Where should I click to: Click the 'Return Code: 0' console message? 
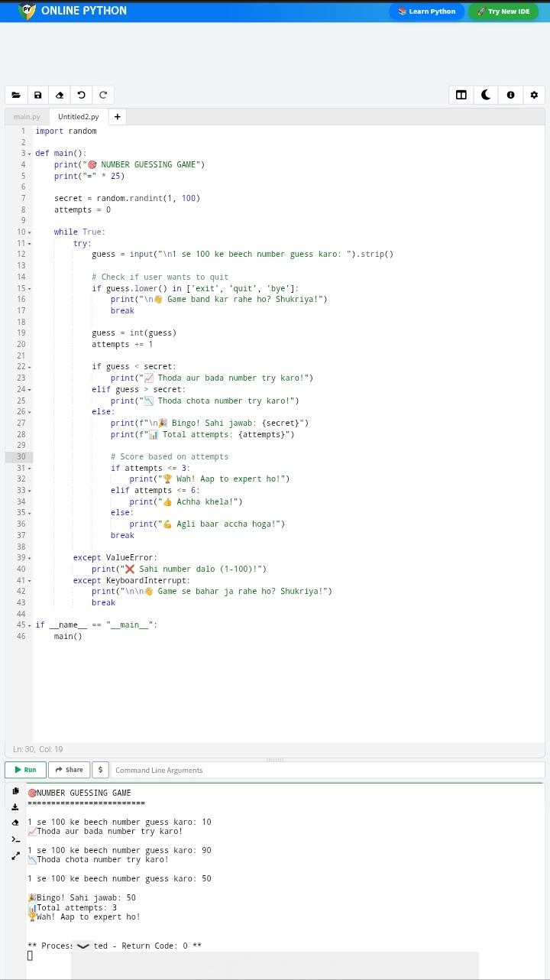point(154,946)
